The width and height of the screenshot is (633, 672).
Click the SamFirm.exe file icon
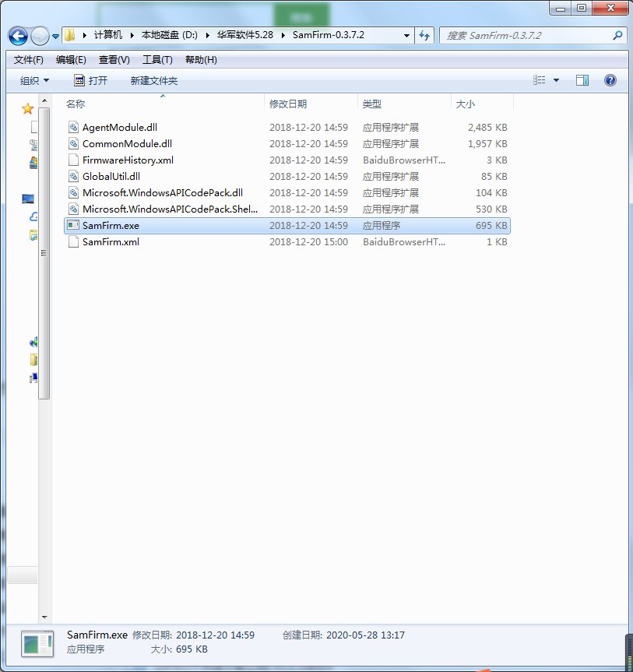(74, 226)
